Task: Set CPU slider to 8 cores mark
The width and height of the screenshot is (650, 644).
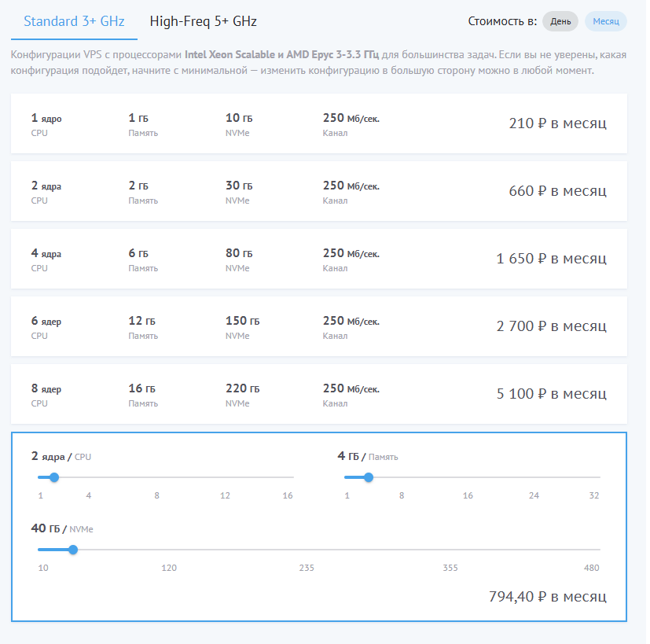Action: click(157, 477)
